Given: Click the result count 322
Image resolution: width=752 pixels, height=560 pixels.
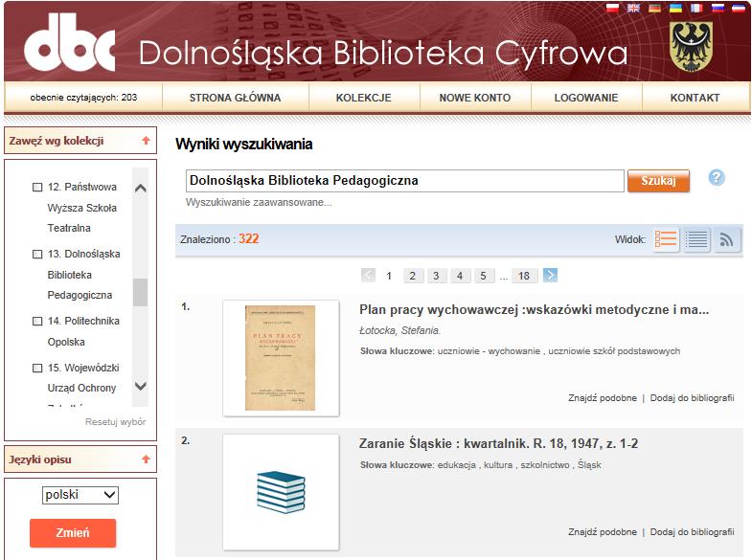Looking at the screenshot, I should [248, 238].
